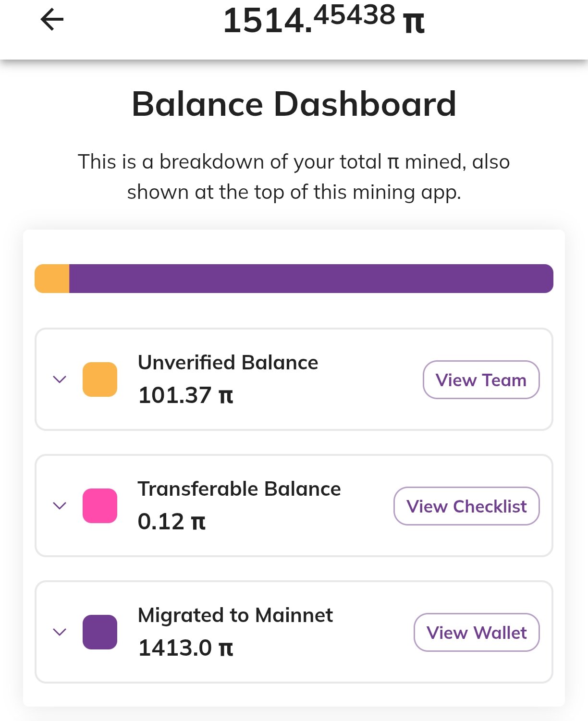
Task: Click the Balance Dashboard heading
Action: 294,104
